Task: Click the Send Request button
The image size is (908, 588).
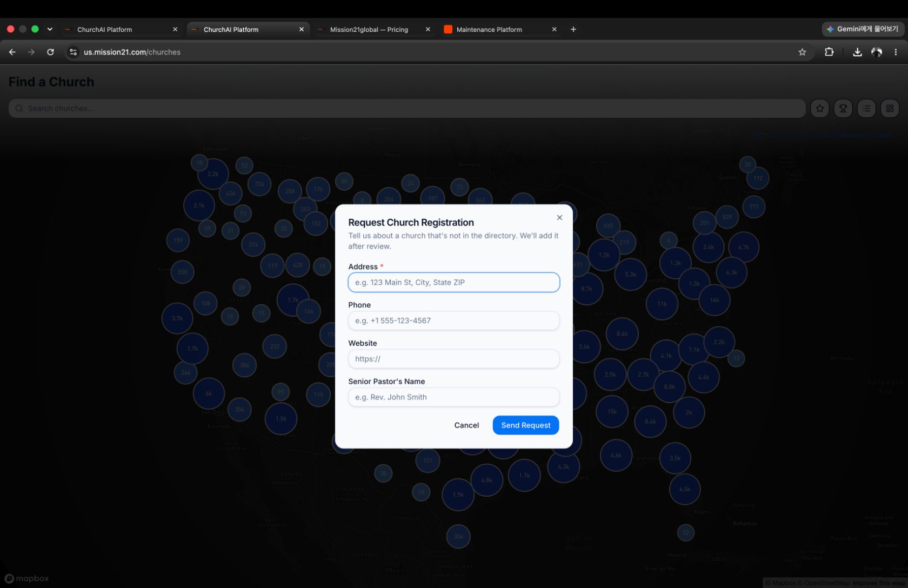Action: [x=526, y=425]
